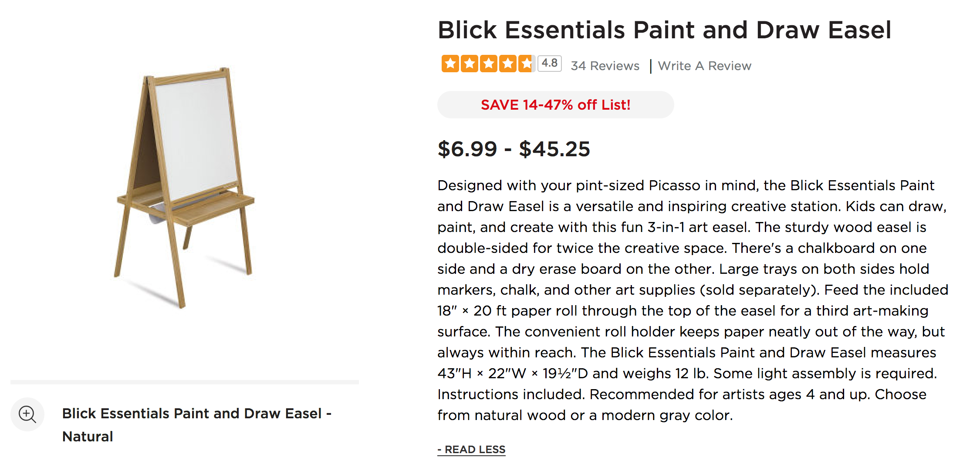Click the product title heading
This screenshot has width=980, height=464.
pyautogui.click(x=664, y=30)
